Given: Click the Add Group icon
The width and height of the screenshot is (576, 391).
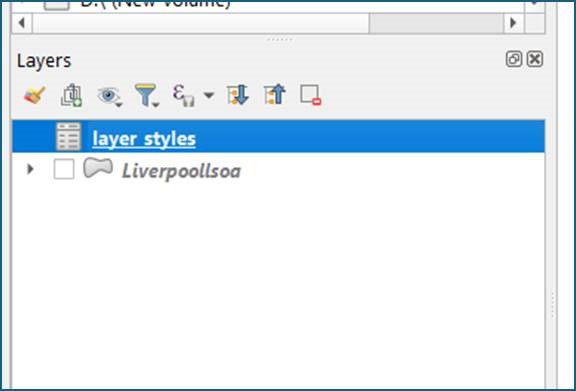Looking at the screenshot, I should point(71,95).
